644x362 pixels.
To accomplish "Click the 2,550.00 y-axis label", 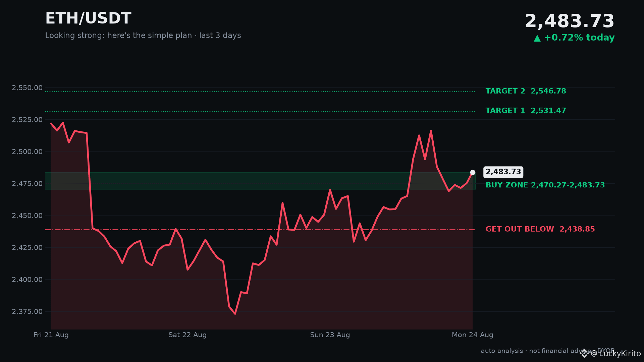I will pyautogui.click(x=27, y=88).
